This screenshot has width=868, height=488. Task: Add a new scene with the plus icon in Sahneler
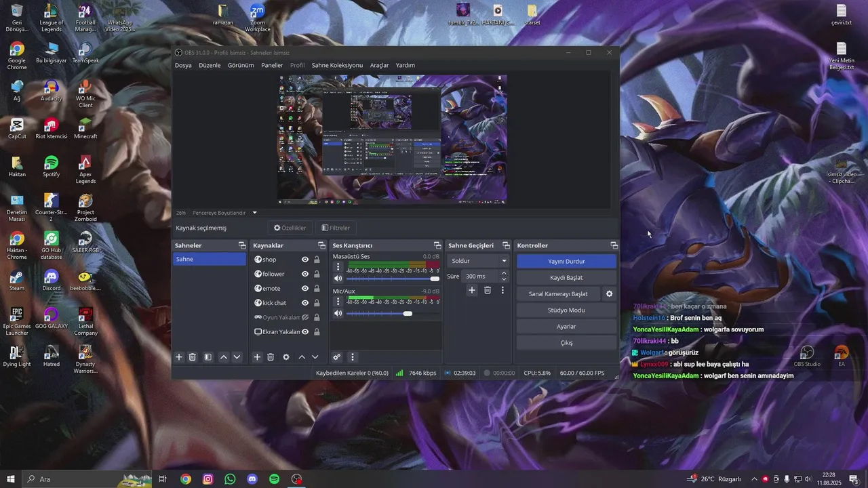click(179, 357)
